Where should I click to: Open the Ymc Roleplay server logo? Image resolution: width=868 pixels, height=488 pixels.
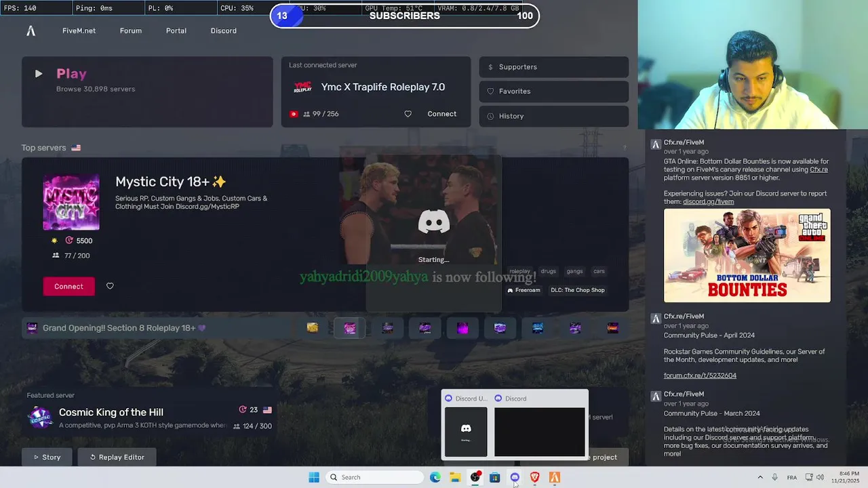point(302,87)
